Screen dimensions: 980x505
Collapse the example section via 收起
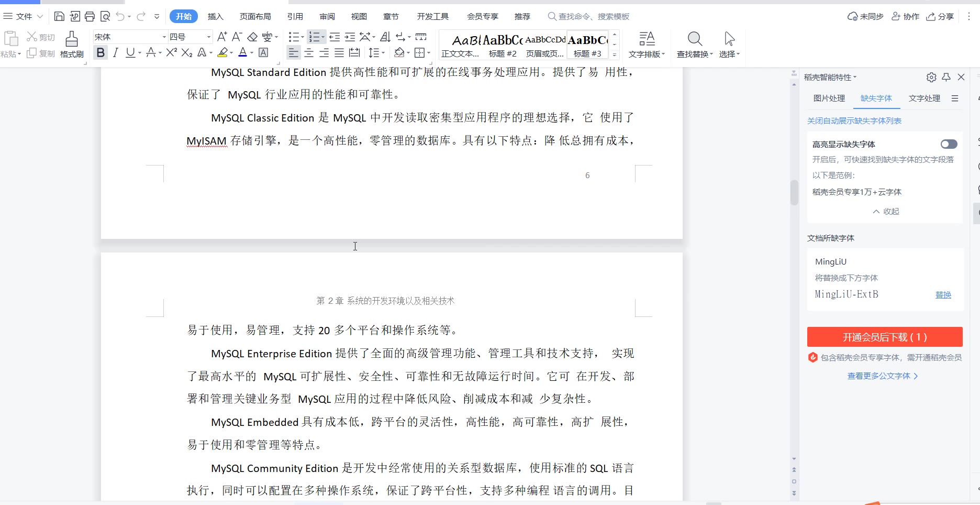(886, 211)
